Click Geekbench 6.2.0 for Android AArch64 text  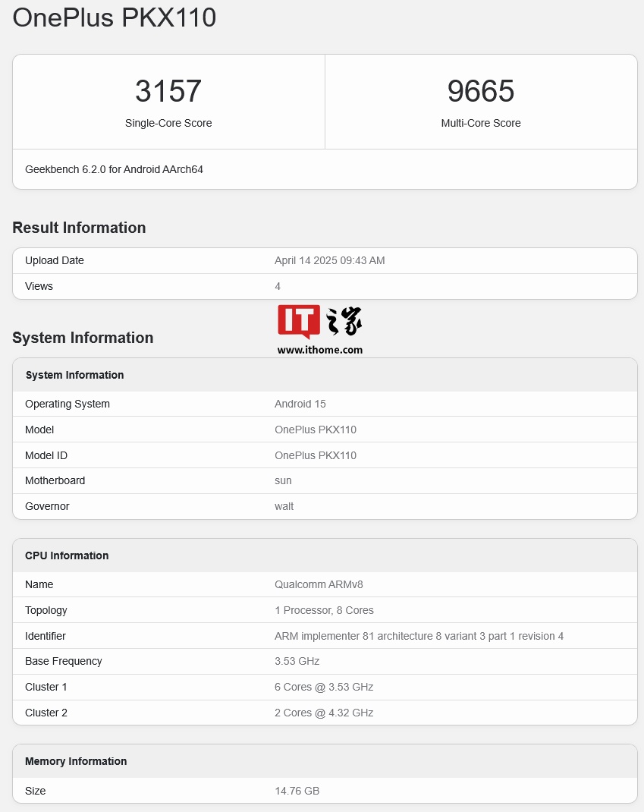(114, 169)
